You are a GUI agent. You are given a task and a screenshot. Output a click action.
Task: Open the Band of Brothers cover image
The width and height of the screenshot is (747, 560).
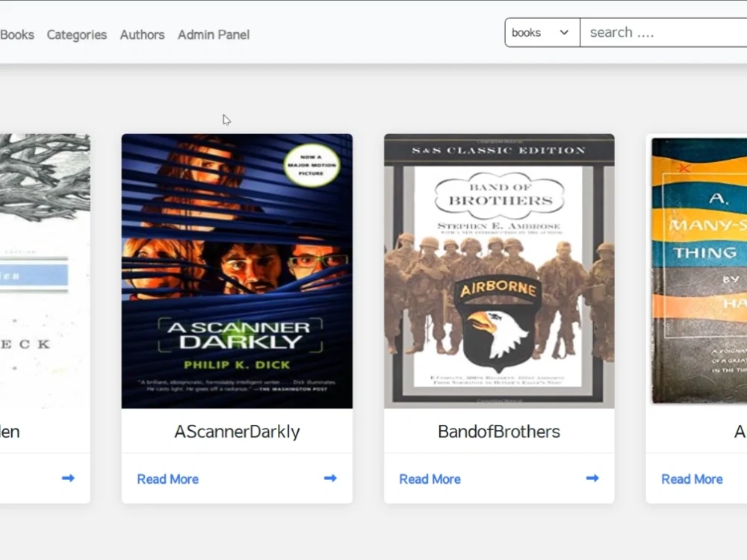pos(499,271)
